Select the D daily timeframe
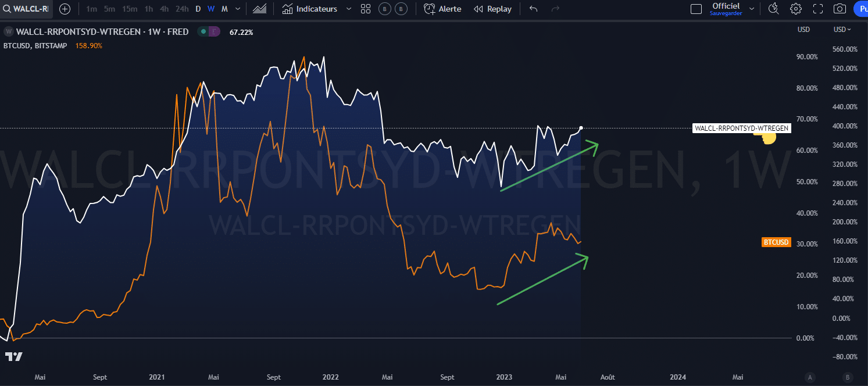The width and height of the screenshot is (868, 386). click(x=198, y=9)
